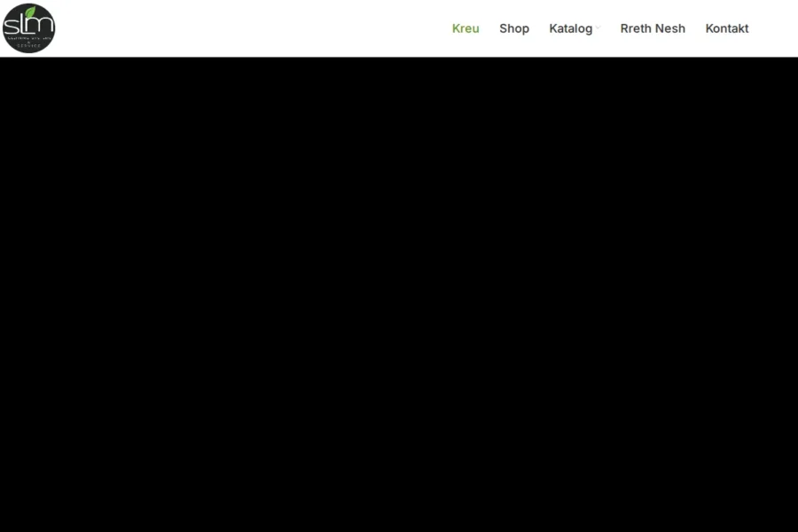This screenshot has height=532, width=798.
Task: Go to the Shop page
Action: 514,28
